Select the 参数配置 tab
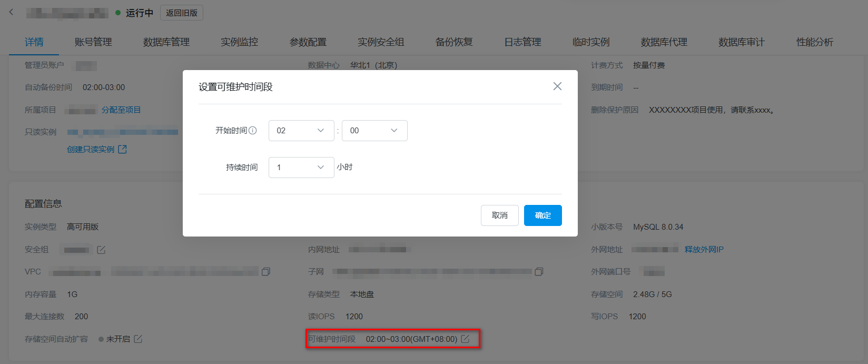 pos(308,42)
